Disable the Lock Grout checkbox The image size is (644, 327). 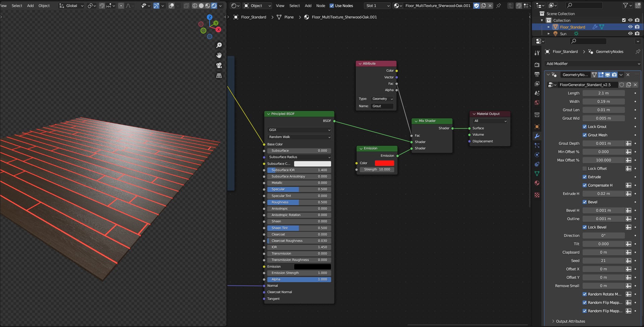(585, 127)
